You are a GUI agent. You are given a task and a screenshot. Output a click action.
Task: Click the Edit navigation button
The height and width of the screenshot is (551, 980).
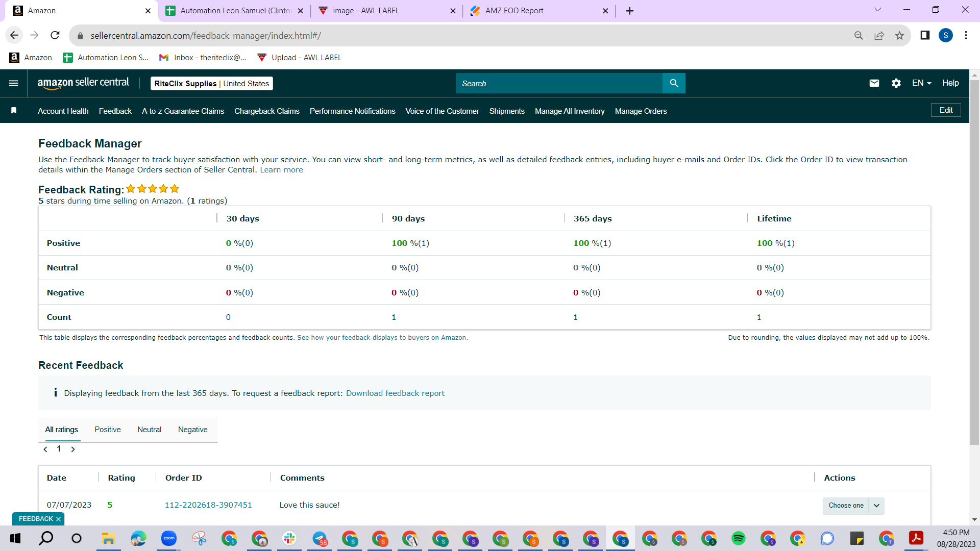click(946, 110)
